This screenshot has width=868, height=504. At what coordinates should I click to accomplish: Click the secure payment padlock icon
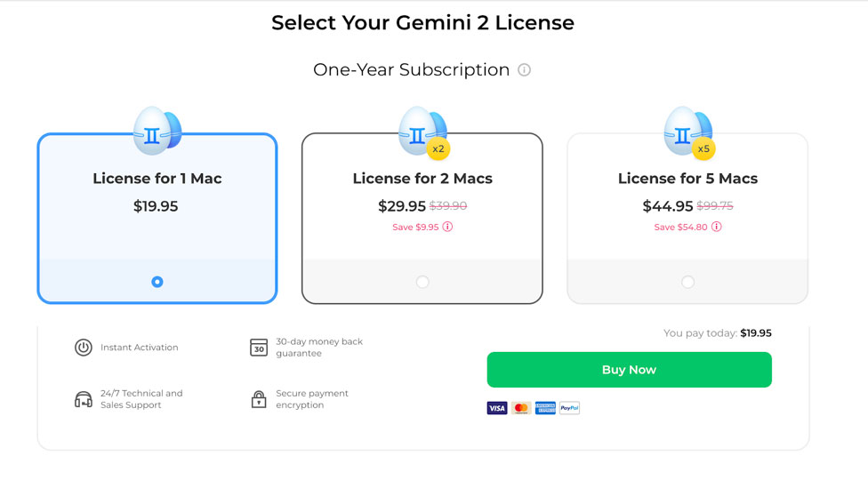(259, 399)
